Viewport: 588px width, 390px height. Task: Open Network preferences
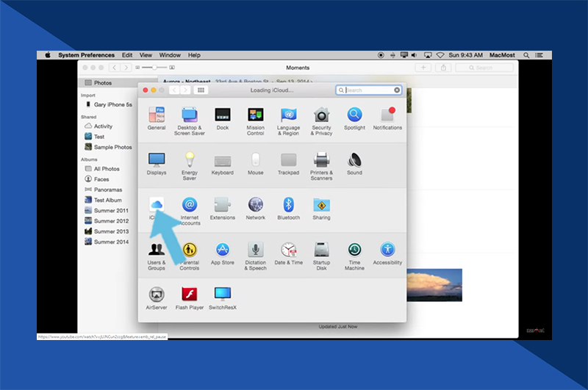tap(255, 209)
